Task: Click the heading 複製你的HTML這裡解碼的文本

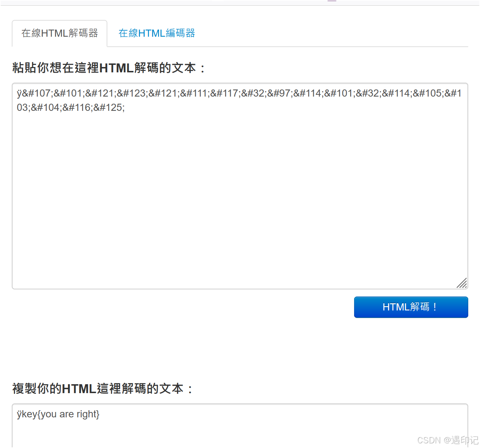Action: point(103,388)
